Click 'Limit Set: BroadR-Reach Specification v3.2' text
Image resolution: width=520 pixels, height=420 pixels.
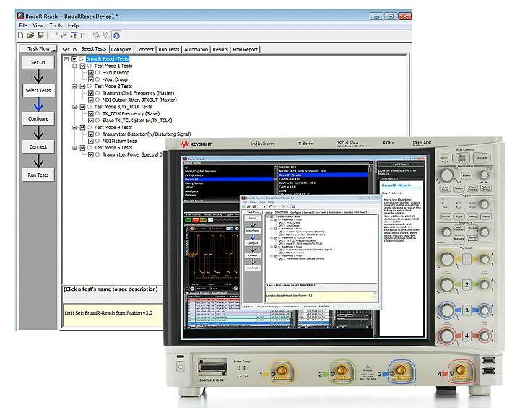(108, 313)
